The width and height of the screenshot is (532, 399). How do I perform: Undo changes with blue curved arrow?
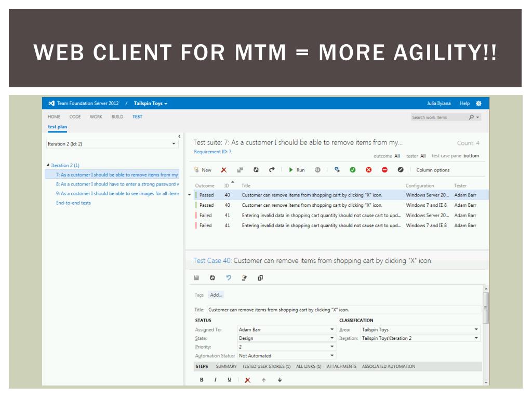click(229, 278)
